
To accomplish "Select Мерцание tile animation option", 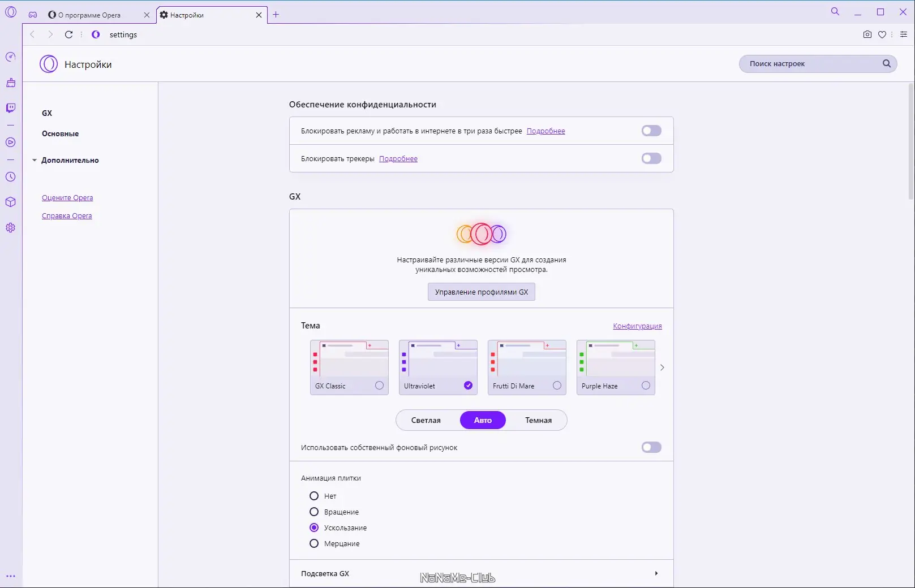I will point(314,543).
